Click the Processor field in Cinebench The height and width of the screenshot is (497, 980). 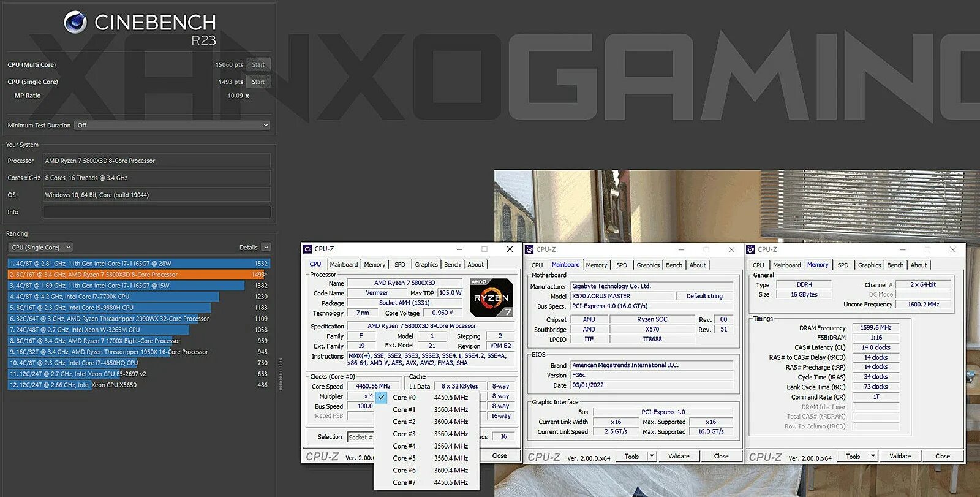(157, 161)
